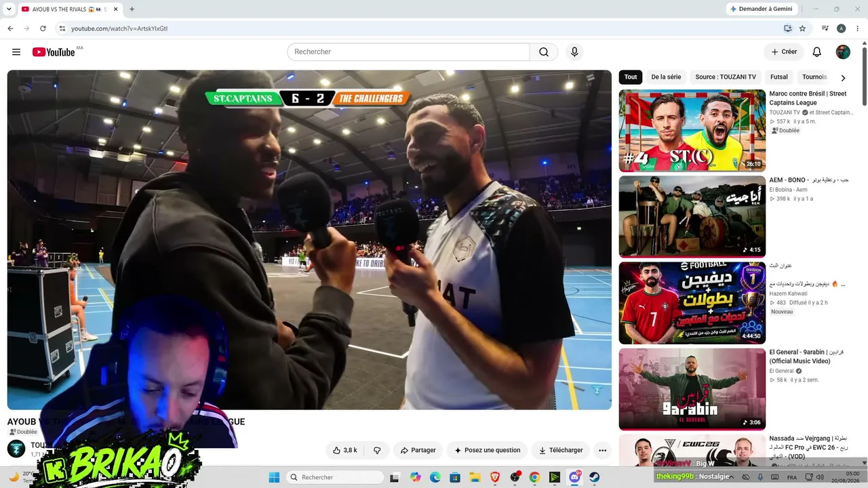
Task: Select the Tournois filter chip
Action: (x=814, y=77)
